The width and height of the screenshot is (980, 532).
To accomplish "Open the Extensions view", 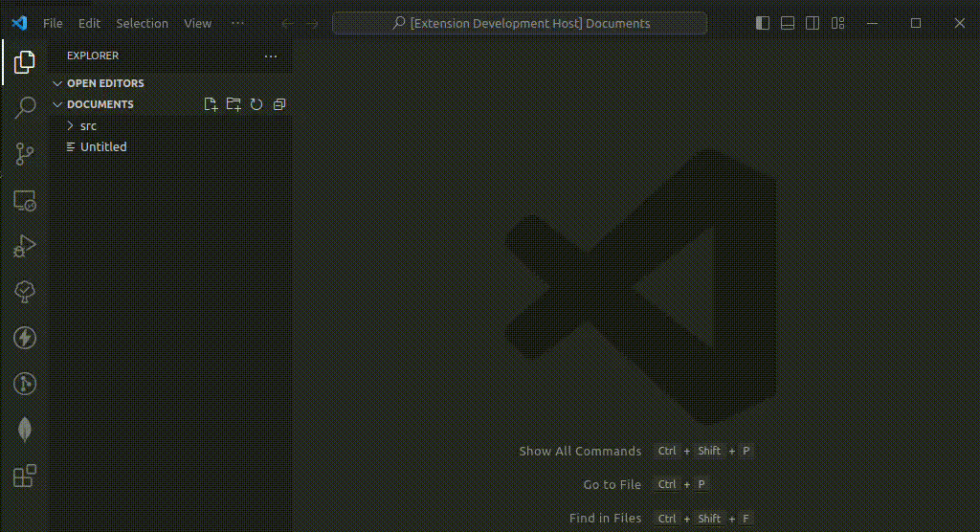I will 24,476.
